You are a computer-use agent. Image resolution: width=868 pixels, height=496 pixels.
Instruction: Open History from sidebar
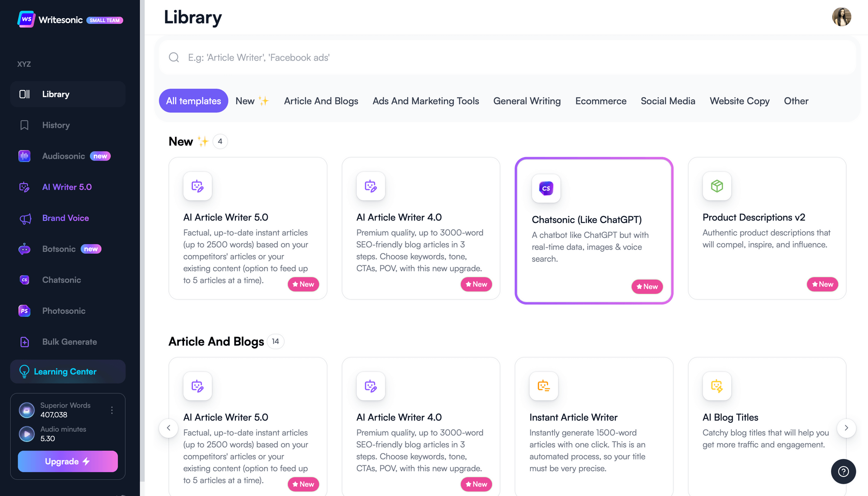[56, 125]
